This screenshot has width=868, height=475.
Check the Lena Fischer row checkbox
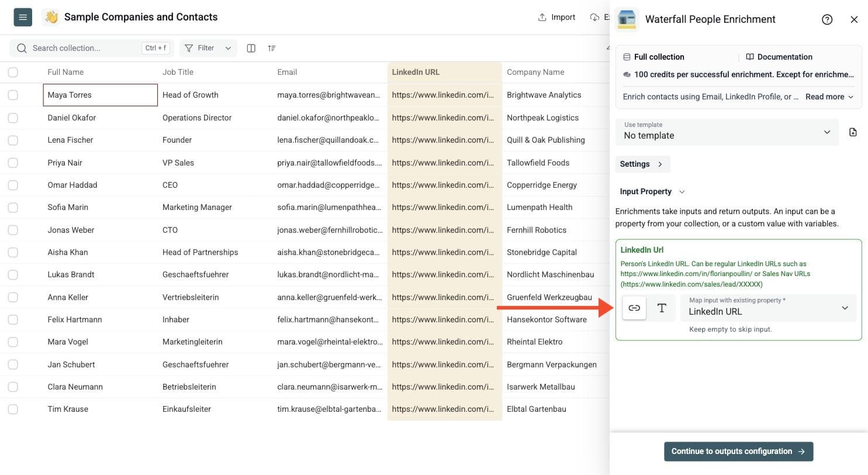[x=13, y=140]
